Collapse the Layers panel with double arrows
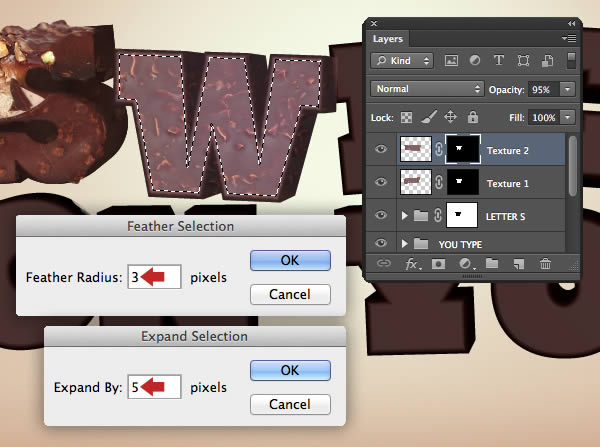Viewport: 600px width, 447px height. tap(571, 24)
